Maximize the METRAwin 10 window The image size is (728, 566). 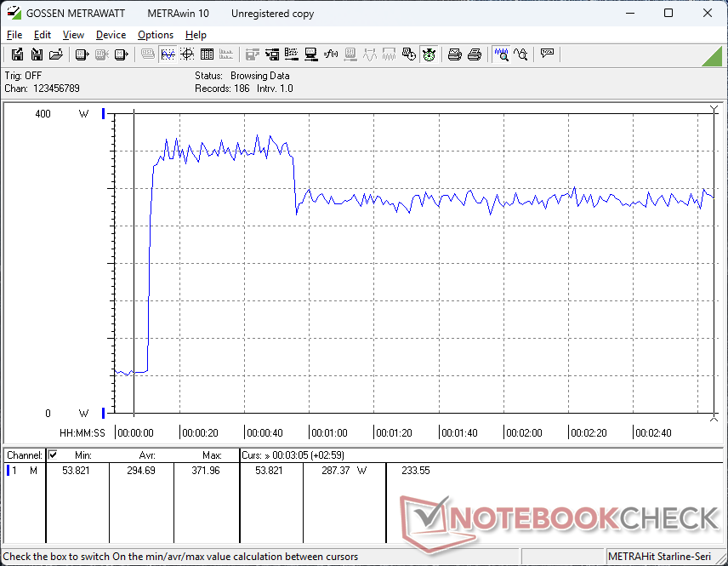tap(668, 13)
